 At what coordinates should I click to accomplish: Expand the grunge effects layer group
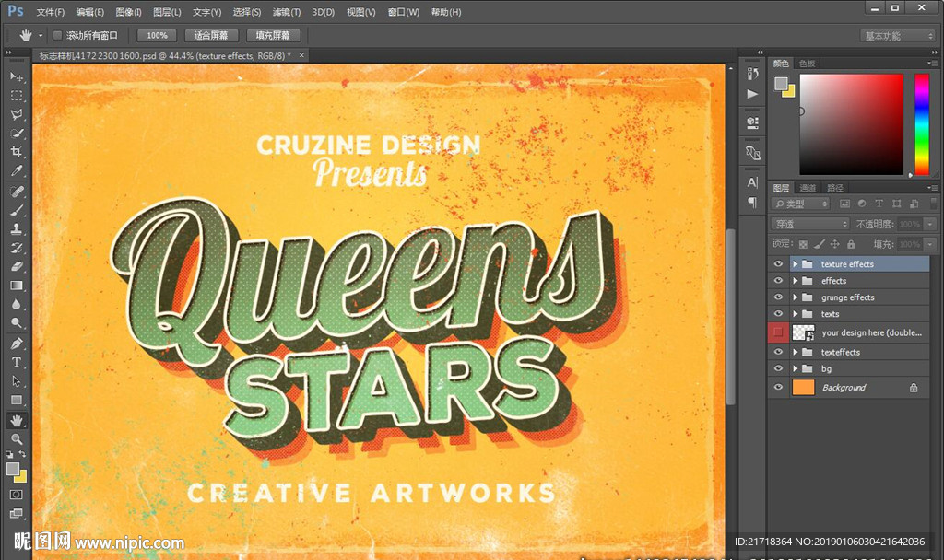[795, 297]
